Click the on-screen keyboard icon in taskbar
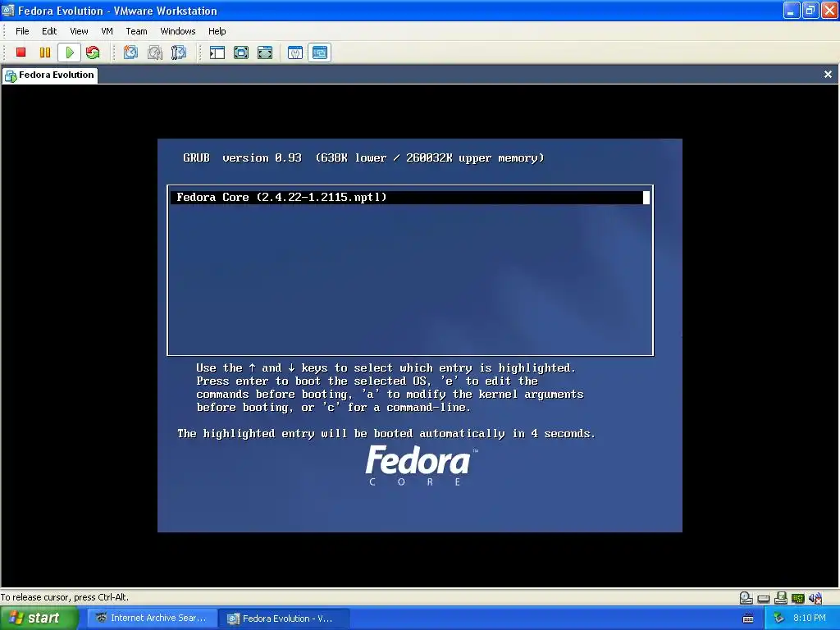This screenshot has height=630, width=840. (x=748, y=619)
